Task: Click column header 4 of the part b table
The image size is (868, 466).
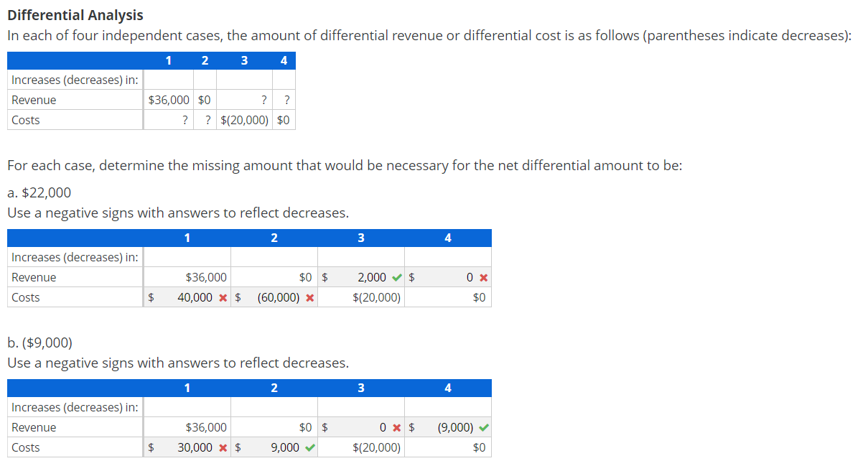Action: coord(448,388)
